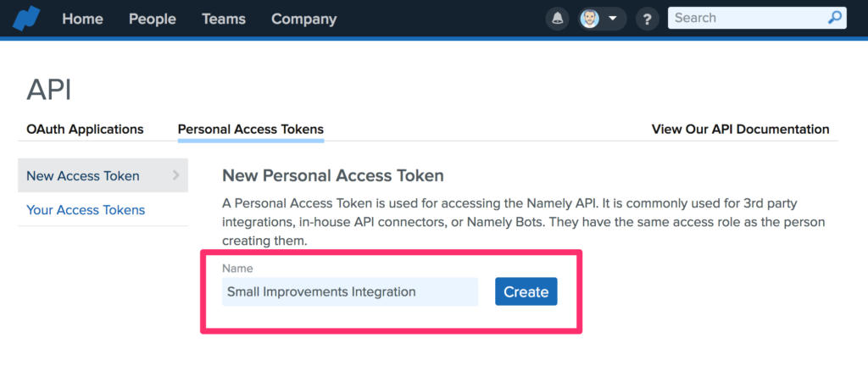Select the Personal Access Tokens tab
Screen dimensions: 868x388
coord(250,130)
